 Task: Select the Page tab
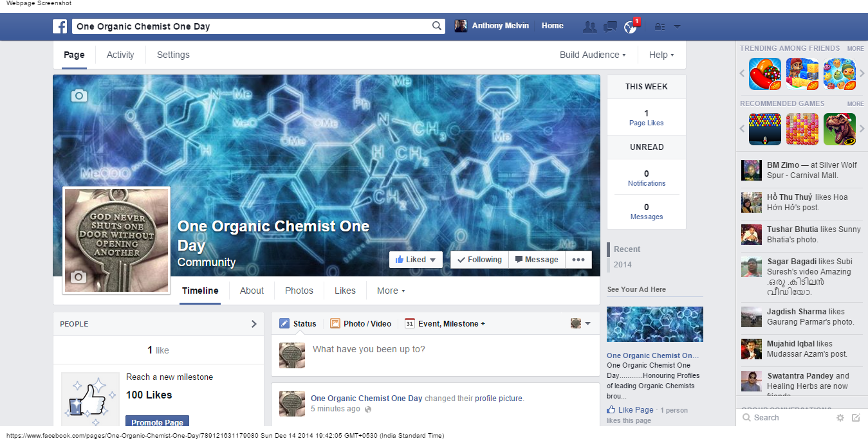point(74,55)
